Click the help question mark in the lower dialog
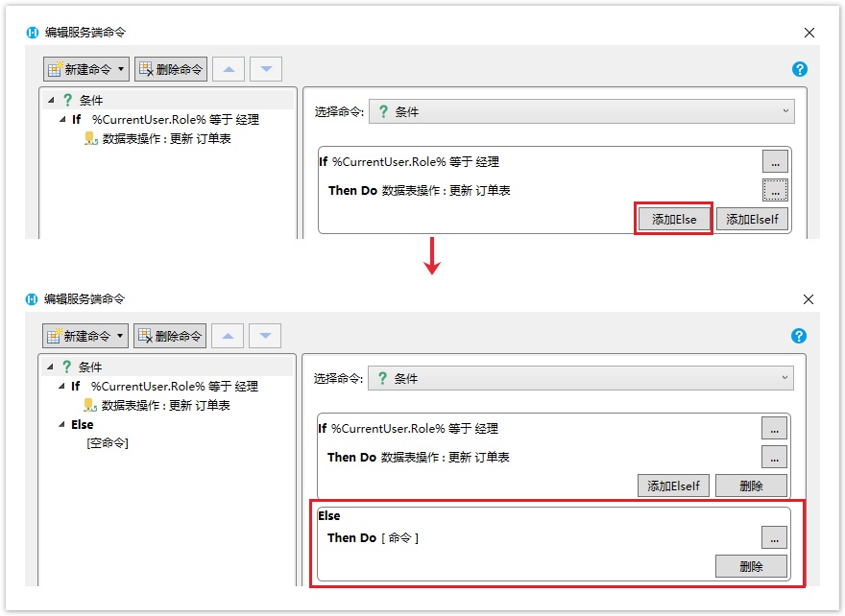845x616 pixels. click(799, 336)
